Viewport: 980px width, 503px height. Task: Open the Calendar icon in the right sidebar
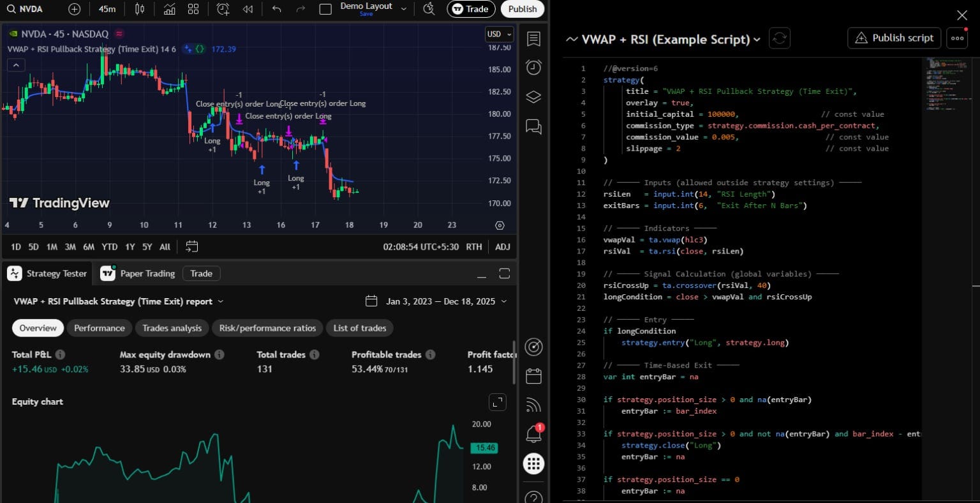pyautogui.click(x=533, y=375)
